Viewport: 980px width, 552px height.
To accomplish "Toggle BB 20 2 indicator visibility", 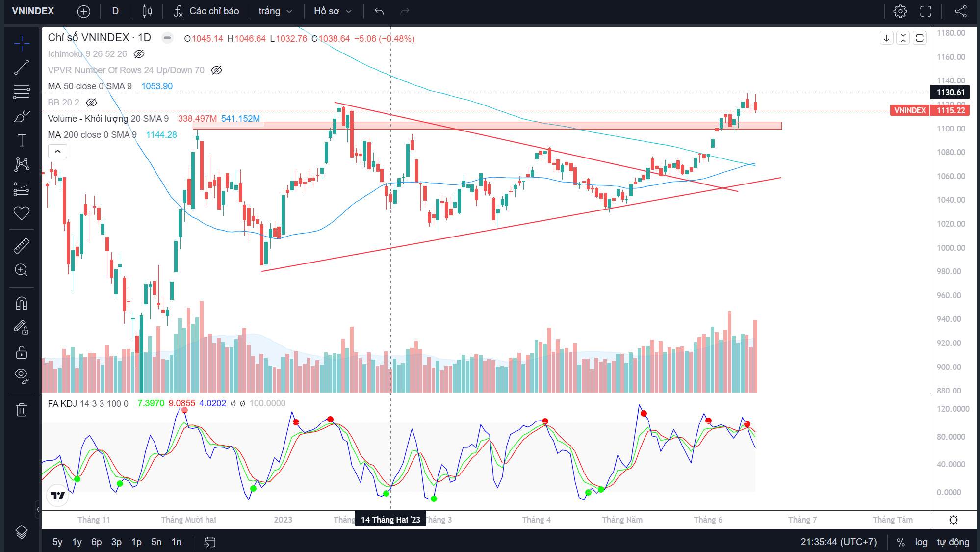I will [x=91, y=103].
